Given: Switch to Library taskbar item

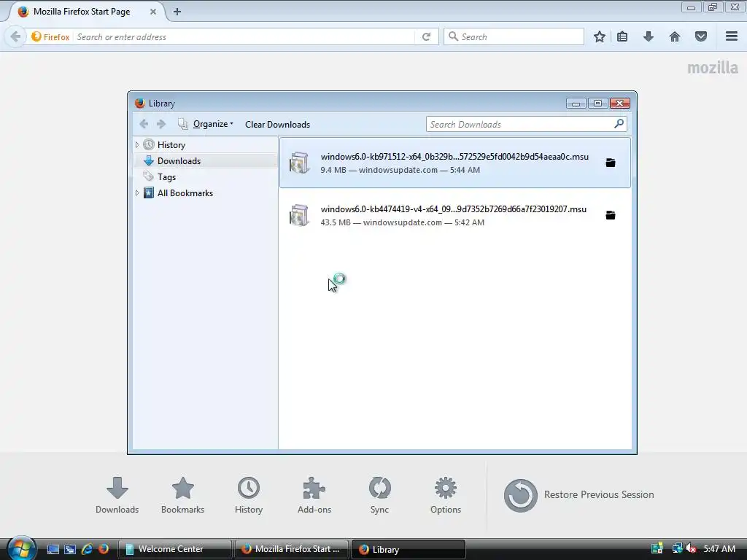Looking at the screenshot, I should tap(408, 549).
